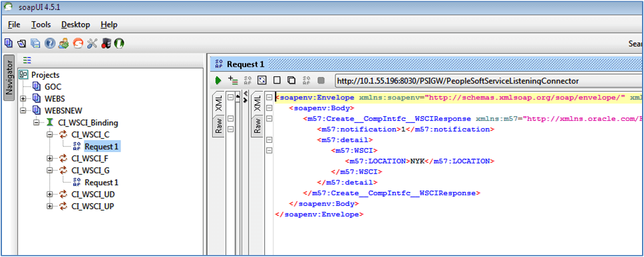Click the grey cancel request square icon
Viewport: 644px width, 257px height.
pos(321,80)
